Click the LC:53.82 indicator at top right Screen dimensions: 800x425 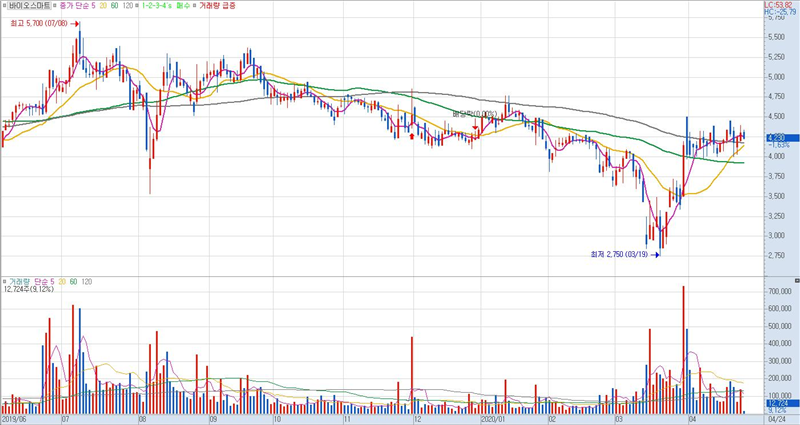click(780, 5)
